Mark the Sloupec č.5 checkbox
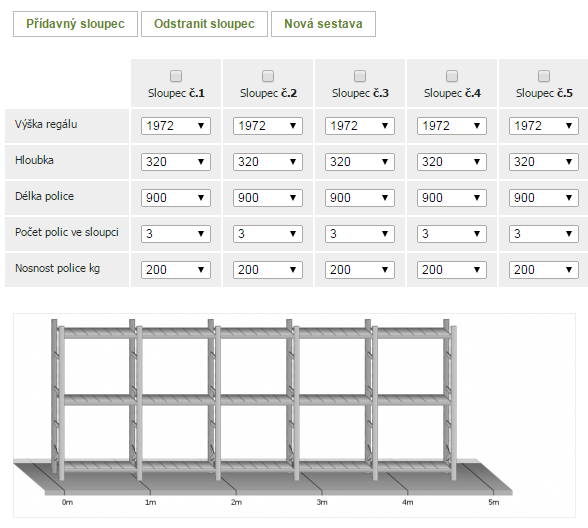 click(544, 76)
